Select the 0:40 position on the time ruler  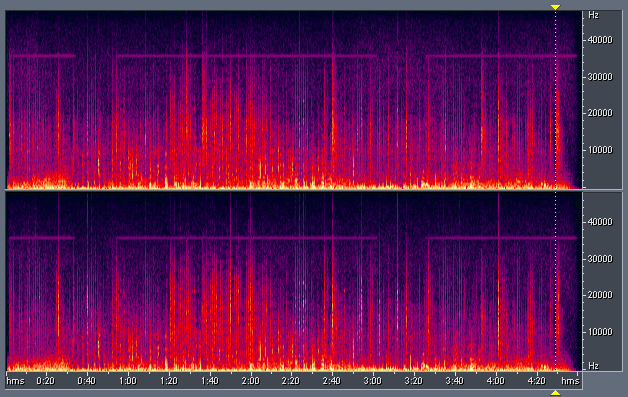coord(86,381)
